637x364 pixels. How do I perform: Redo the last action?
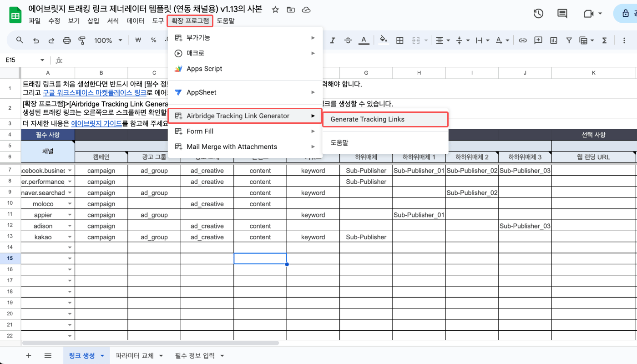point(51,40)
